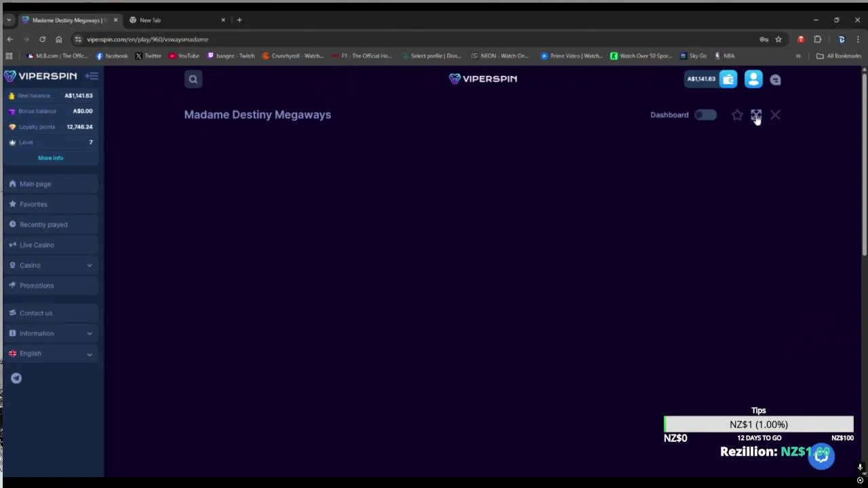Open the Prime Video bookmark
The image size is (868, 488).
[572, 56]
